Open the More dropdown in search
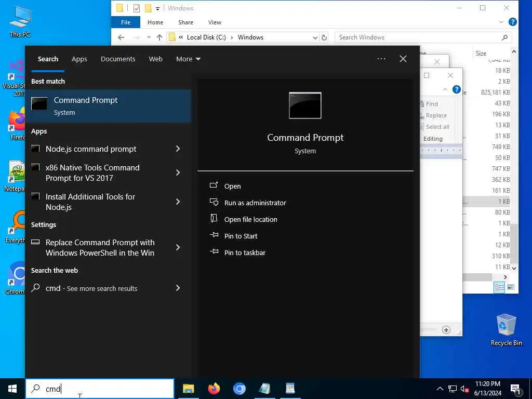 [x=188, y=59]
